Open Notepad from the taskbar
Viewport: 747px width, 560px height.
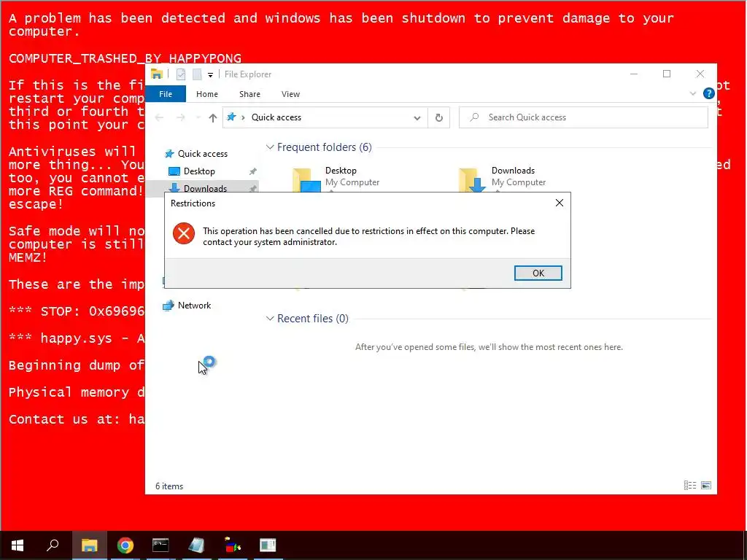[x=196, y=545]
